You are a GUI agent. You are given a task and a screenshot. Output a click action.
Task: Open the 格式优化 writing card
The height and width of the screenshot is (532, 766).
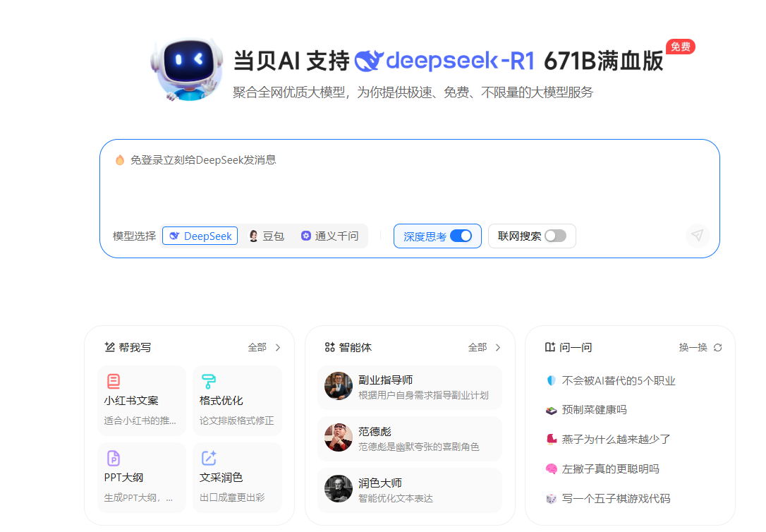click(x=238, y=401)
